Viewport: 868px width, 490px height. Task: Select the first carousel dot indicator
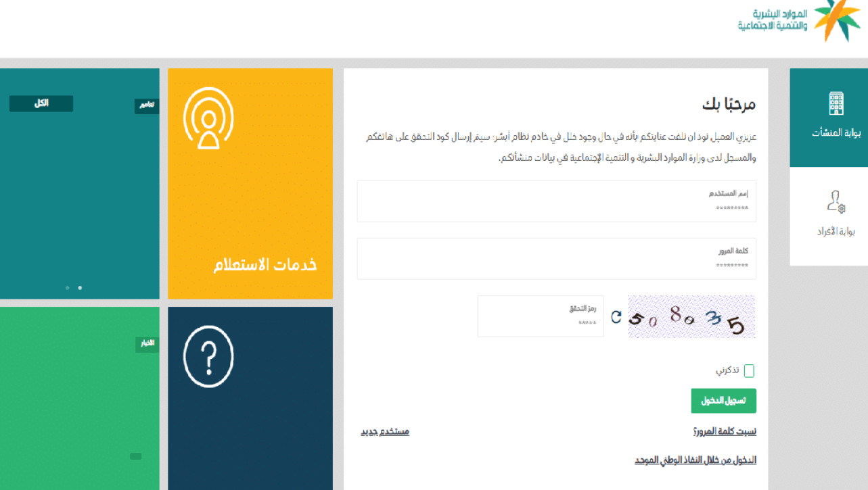pos(67,288)
